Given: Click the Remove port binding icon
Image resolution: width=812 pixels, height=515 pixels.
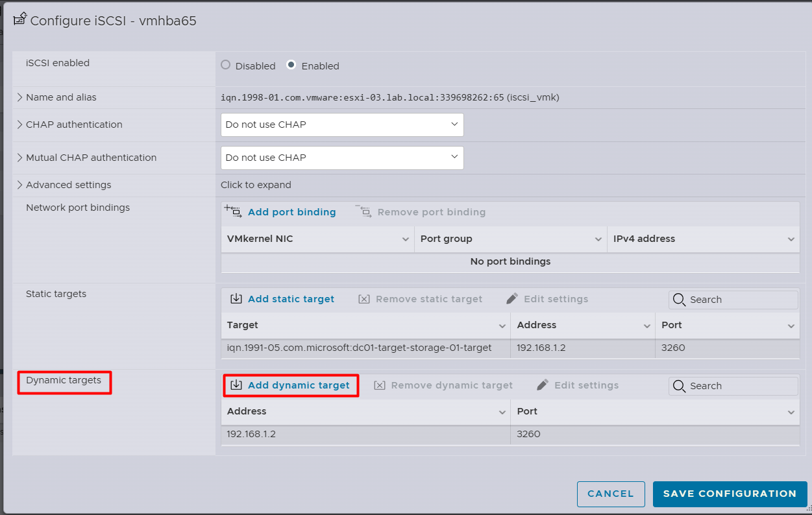Looking at the screenshot, I should coord(363,211).
